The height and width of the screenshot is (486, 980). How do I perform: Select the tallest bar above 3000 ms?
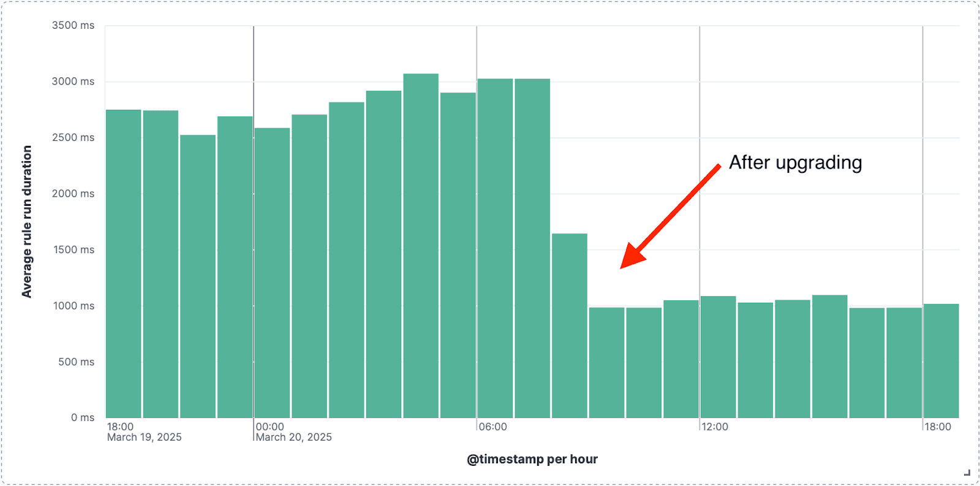pyautogui.click(x=421, y=246)
